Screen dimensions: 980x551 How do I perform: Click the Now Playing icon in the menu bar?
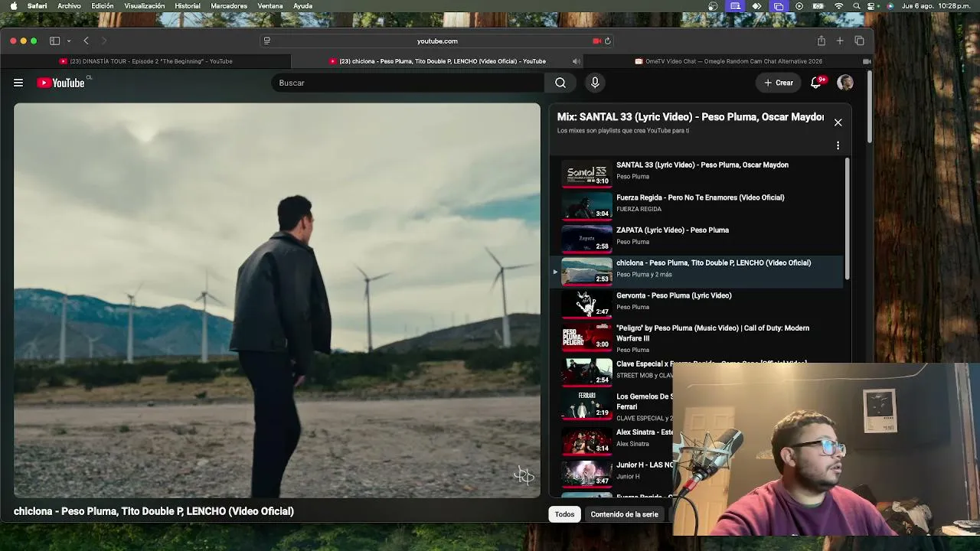[x=799, y=6]
